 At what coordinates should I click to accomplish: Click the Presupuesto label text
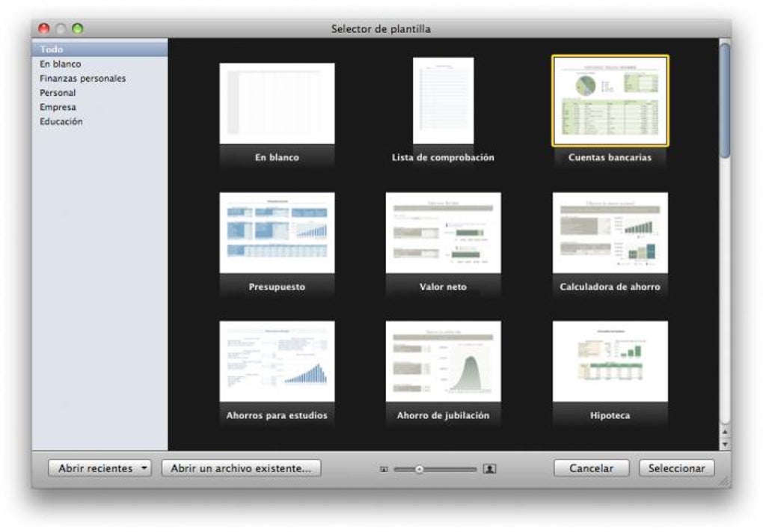[x=277, y=287]
